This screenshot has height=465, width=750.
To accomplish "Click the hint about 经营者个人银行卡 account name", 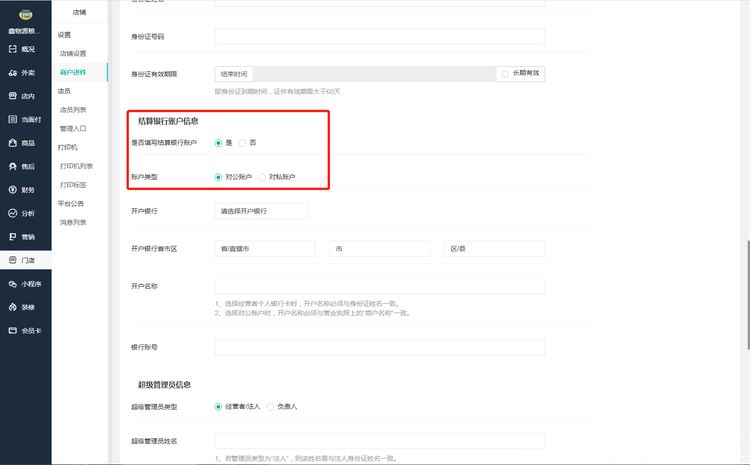I will click(x=307, y=303).
